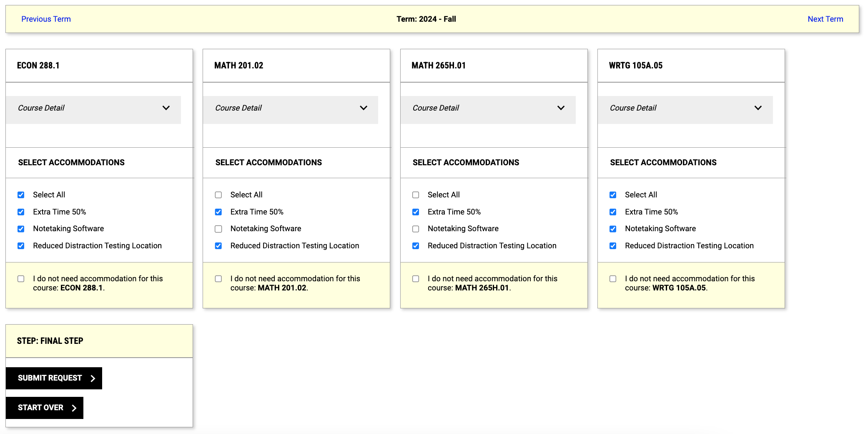868x434 pixels.
Task: Click the Start Over button
Action: click(45, 408)
